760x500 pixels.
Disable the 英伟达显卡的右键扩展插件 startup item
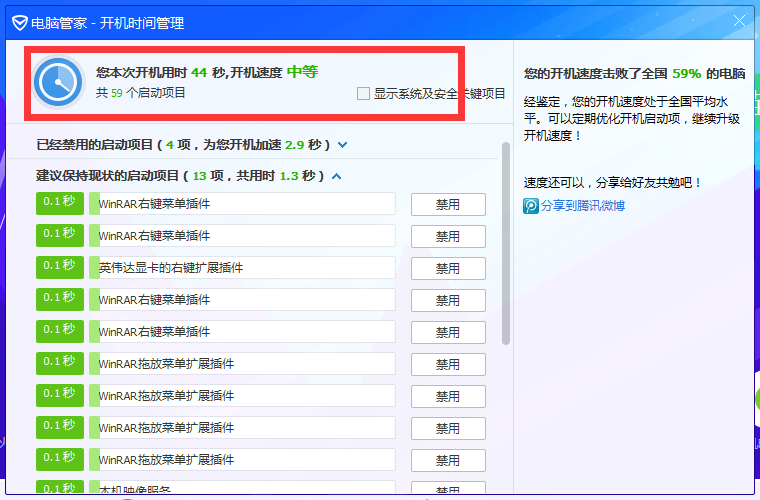point(448,268)
